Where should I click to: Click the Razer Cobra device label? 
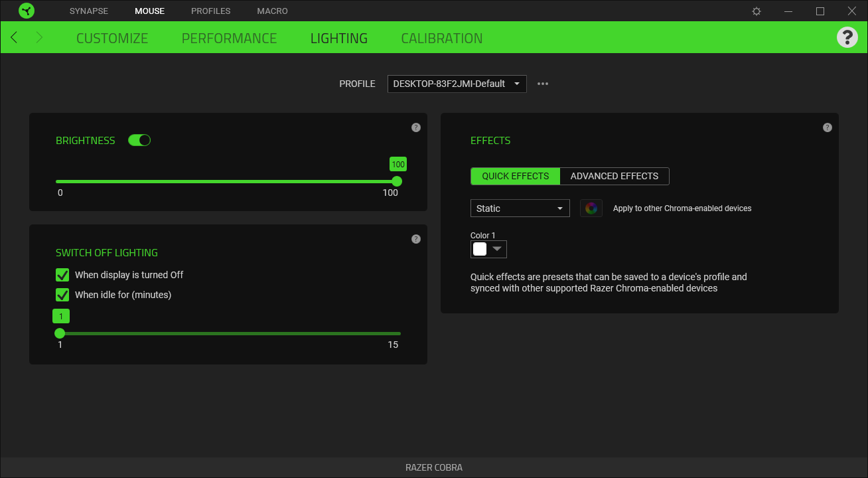[434, 467]
